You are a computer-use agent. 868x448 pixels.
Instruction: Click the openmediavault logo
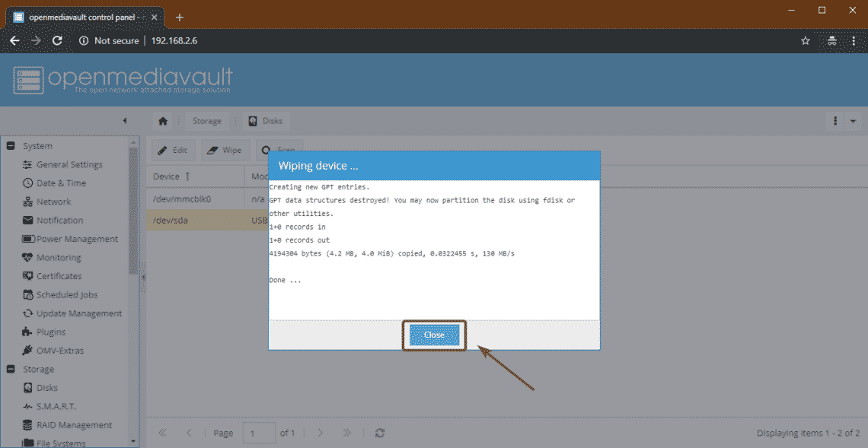coord(123,81)
